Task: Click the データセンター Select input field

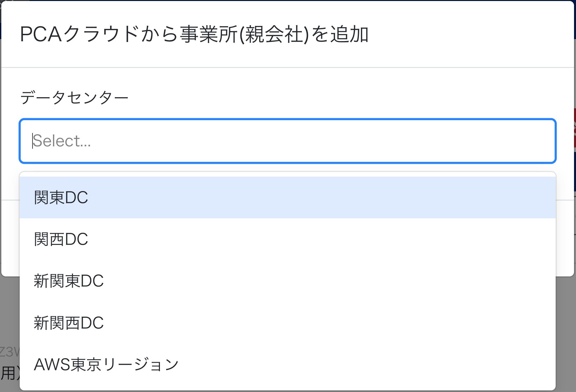Action: point(287,141)
